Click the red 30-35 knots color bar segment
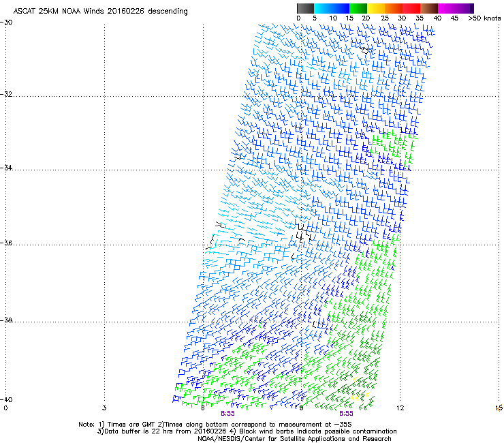This screenshot has height=443, width=504. click(411, 8)
